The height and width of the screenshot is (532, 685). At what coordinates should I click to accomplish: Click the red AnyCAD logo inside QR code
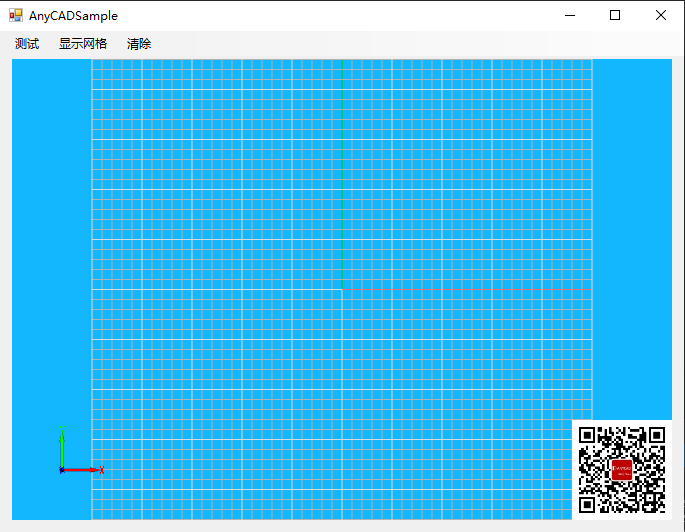tap(622, 470)
